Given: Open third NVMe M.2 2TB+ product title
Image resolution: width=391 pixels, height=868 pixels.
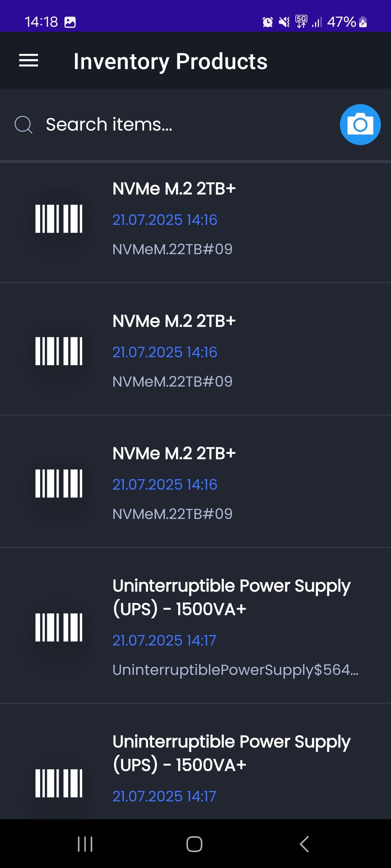Looking at the screenshot, I should [174, 454].
